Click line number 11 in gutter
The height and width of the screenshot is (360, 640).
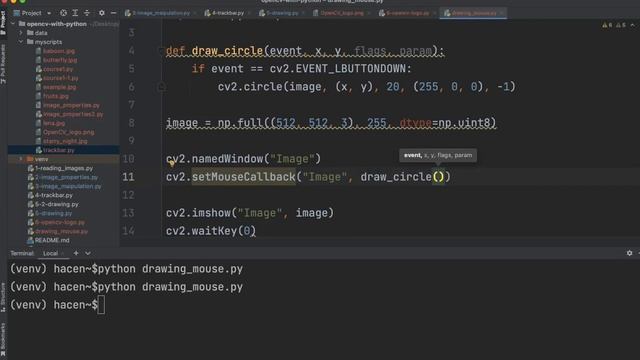pos(129,177)
